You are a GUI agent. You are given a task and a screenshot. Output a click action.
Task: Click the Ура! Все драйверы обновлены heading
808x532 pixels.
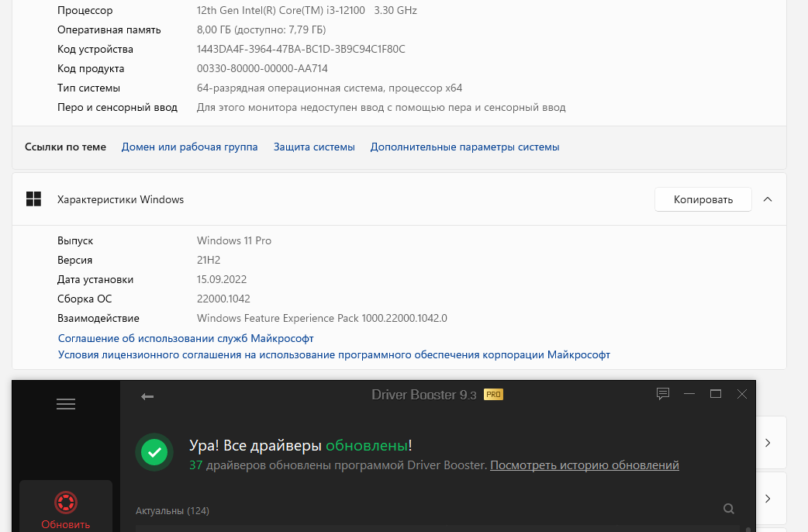point(300,445)
